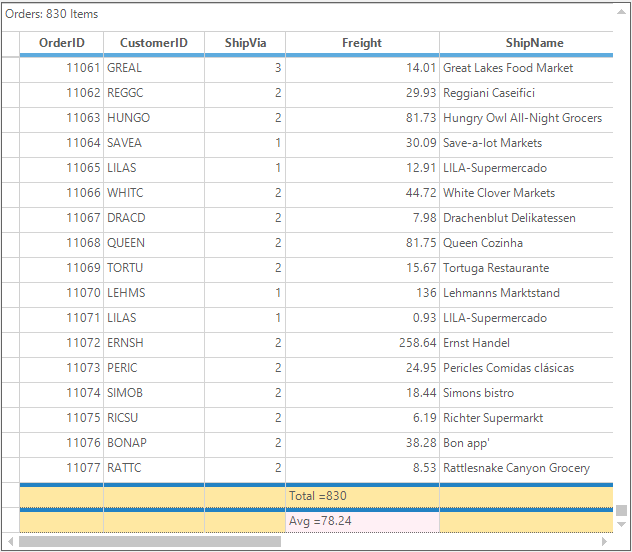632x552 pixels.
Task: Select CustomerID cell DRACD
Action: click(x=154, y=220)
